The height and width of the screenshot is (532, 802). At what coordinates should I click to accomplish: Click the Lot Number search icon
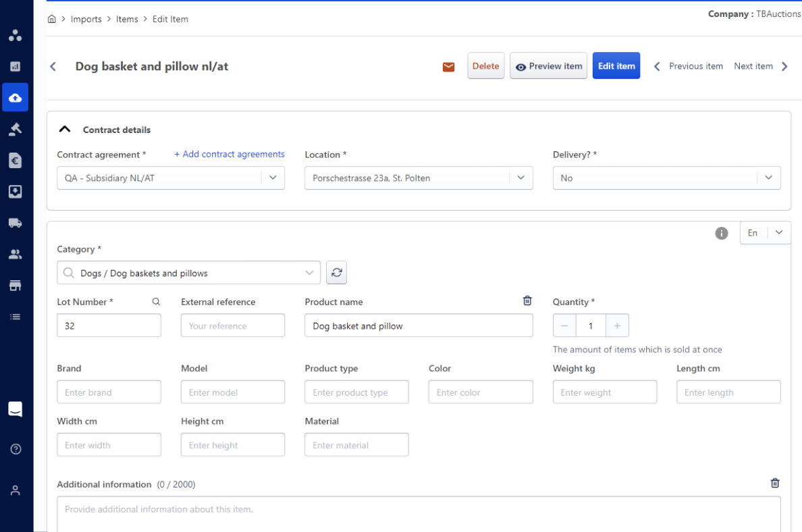[x=156, y=302]
